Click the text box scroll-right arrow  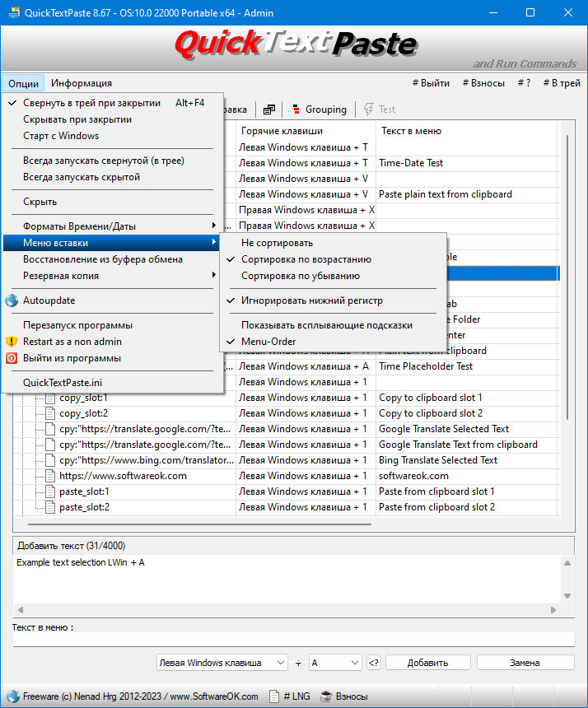[553, 609]
